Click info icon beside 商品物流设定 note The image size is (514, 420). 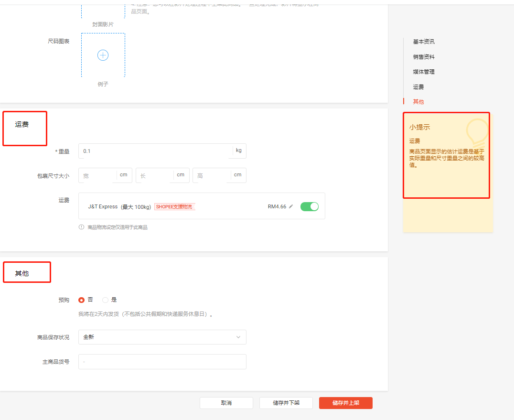81,227
